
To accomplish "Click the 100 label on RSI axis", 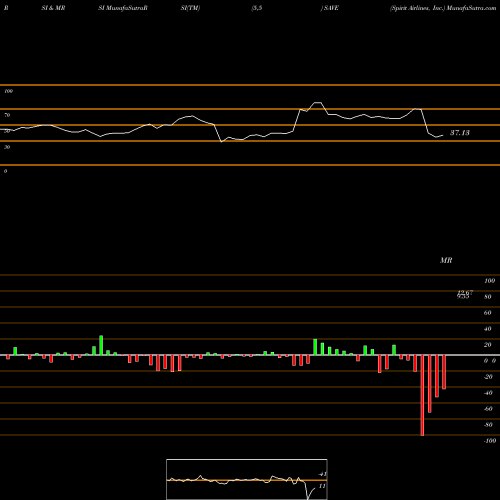I will coord(8,91).
